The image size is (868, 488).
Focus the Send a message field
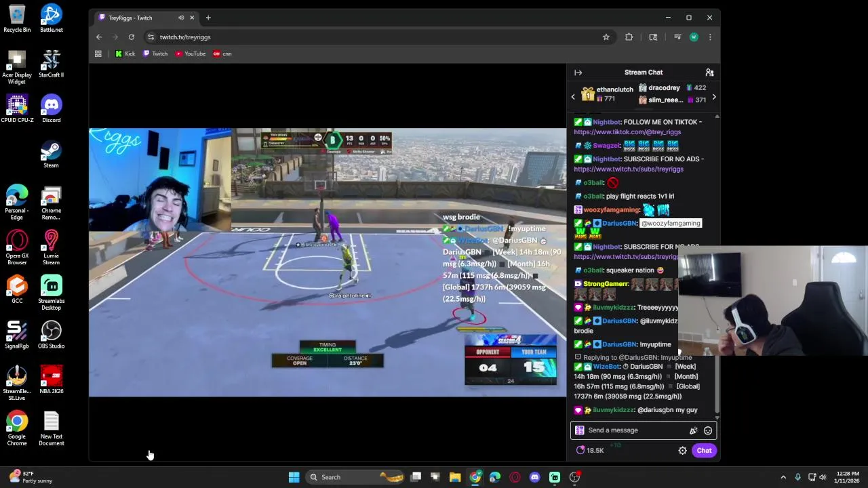click(644, 430)
